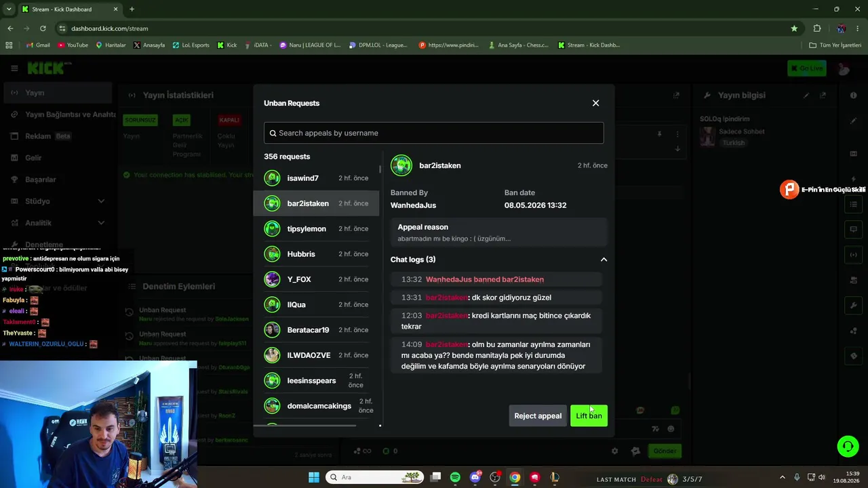
Task: Open the Kick bookmark
Action: pos(227,45)
